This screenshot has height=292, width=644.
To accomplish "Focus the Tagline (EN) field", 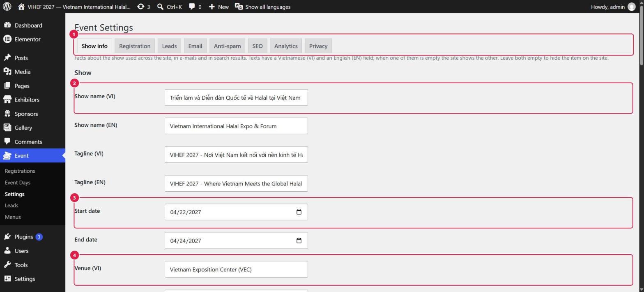I will 236,183.
